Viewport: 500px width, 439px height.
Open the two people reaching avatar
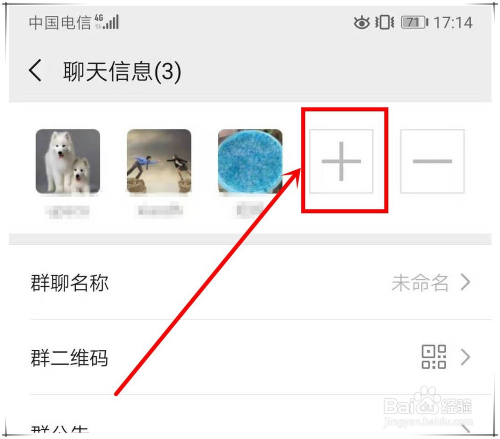(x=159, y=161)
